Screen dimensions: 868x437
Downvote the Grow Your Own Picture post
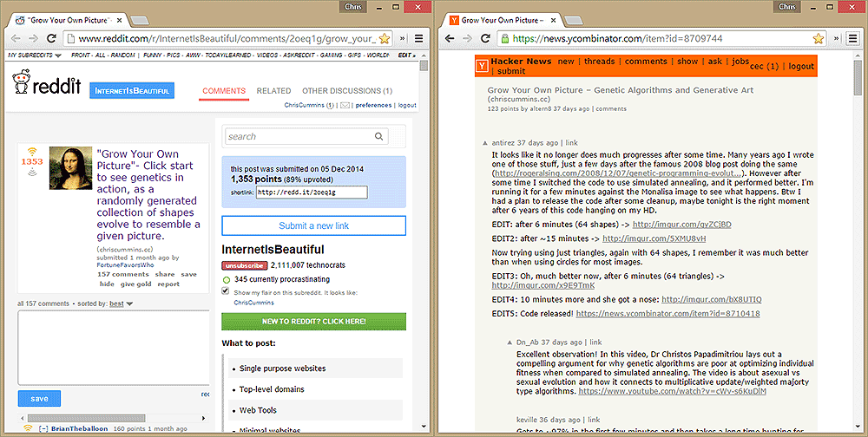click(32, 172)
